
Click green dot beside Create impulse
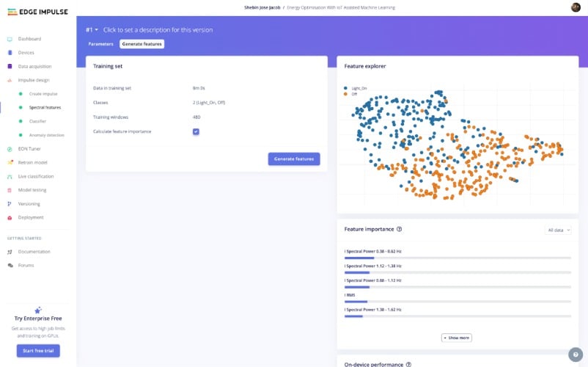(x=21, y=94)
